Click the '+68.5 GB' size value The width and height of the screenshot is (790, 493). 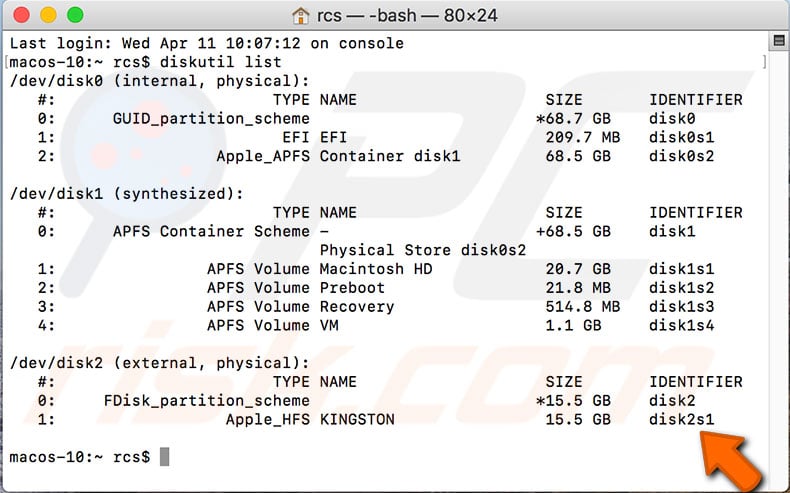[573, 232]
